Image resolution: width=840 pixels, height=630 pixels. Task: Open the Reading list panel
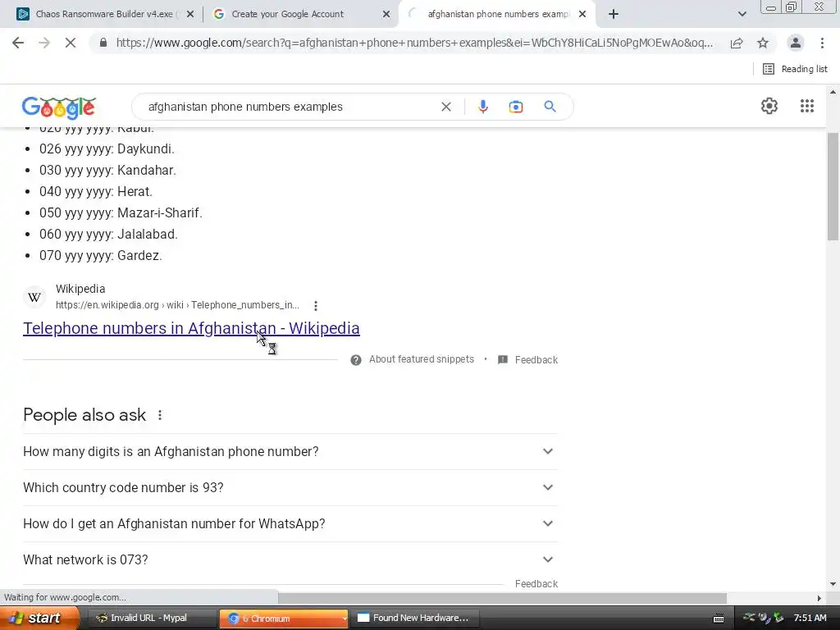pos(795,69)
